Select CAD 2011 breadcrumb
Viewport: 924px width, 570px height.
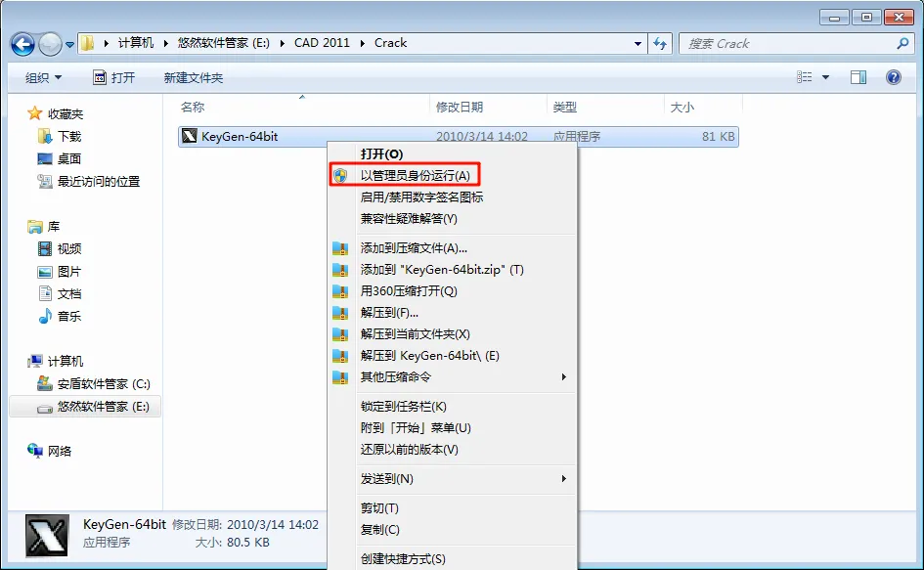(322, 43)
